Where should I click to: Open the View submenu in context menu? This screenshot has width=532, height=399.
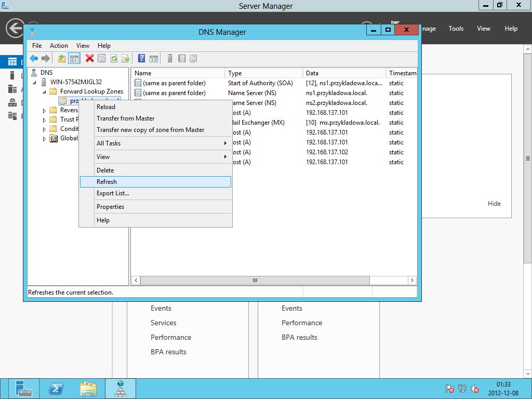[x=156, y=157]
